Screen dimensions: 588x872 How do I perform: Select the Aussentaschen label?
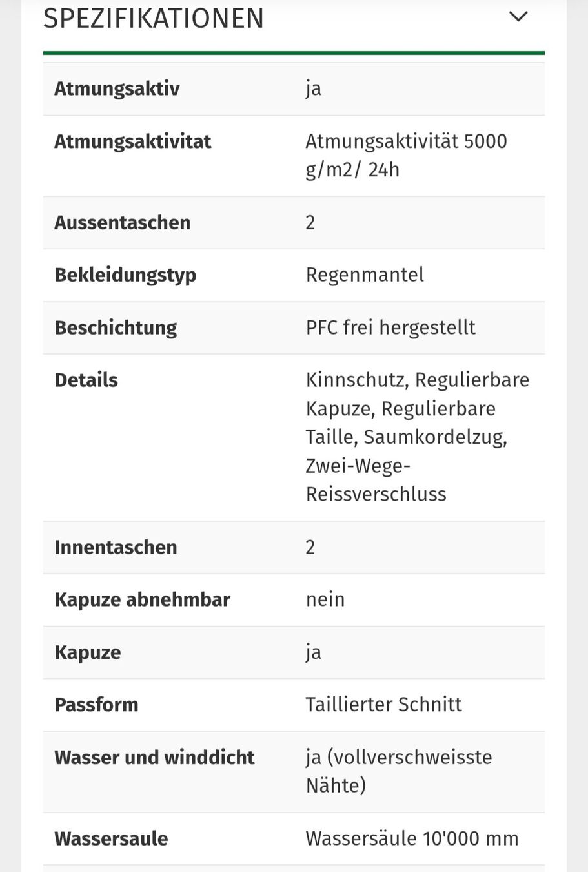(x=123, y=222)
